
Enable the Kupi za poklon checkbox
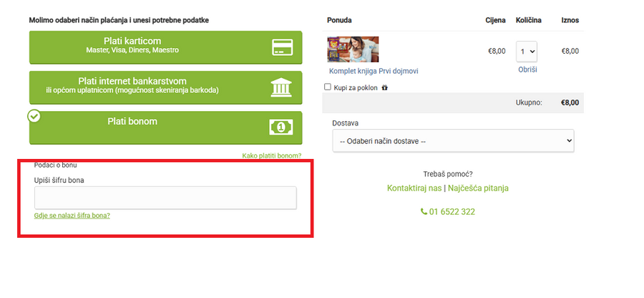328,87
